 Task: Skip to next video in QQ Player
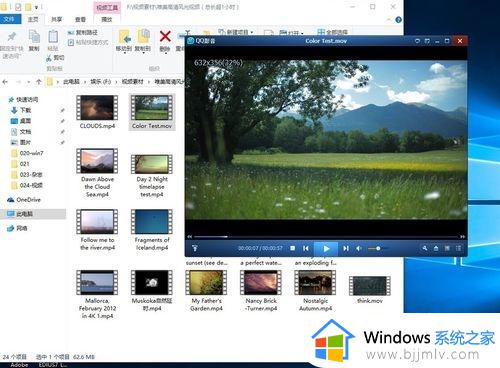(346, 248)
